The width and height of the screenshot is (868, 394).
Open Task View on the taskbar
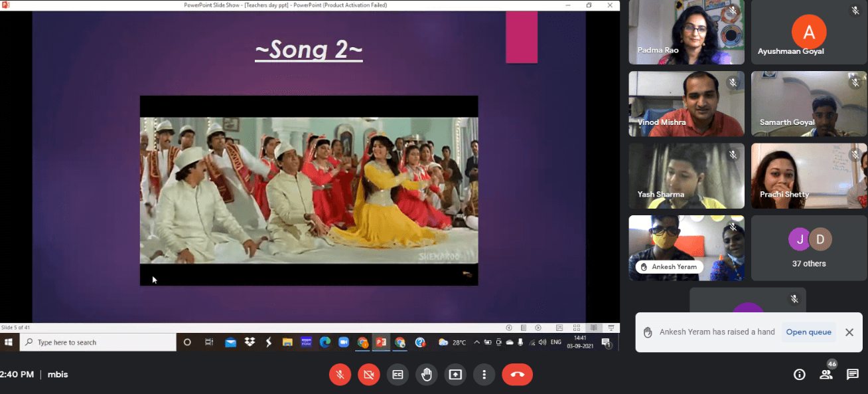click(209, 342)
